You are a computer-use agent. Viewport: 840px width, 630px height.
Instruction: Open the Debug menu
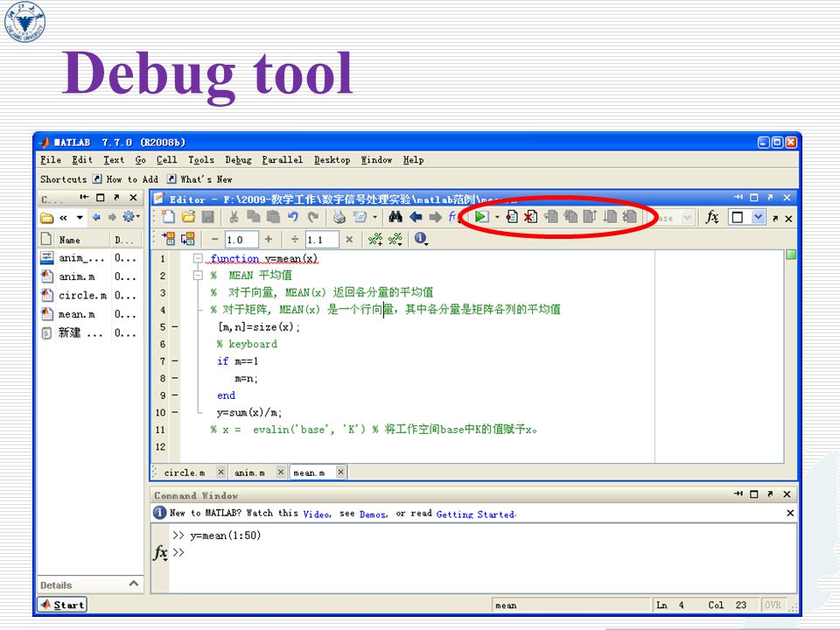click(238, 159)
